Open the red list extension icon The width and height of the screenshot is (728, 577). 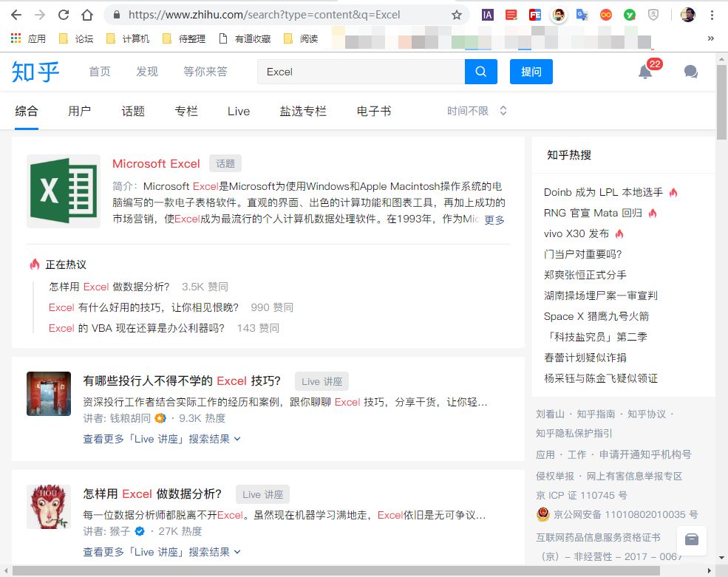tap(511, 15)
